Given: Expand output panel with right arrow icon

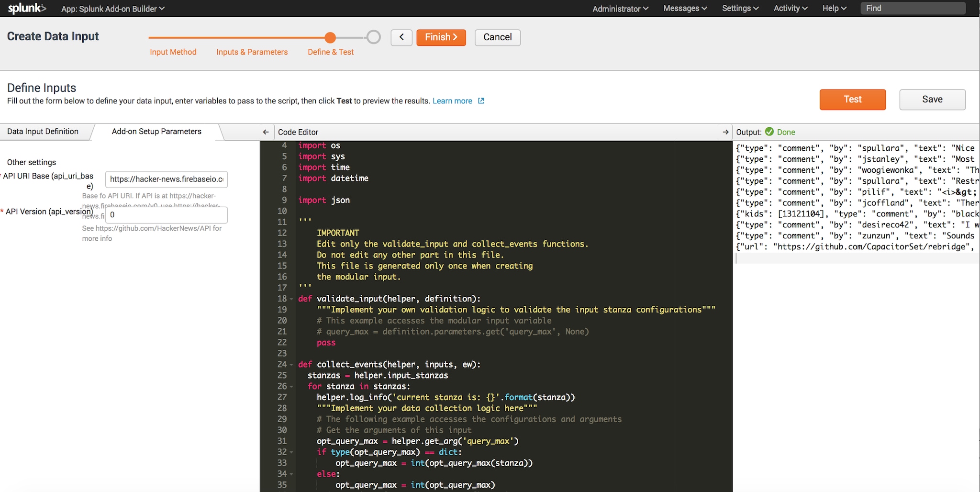Looking at the screenshot, I should tap(725, 132).
